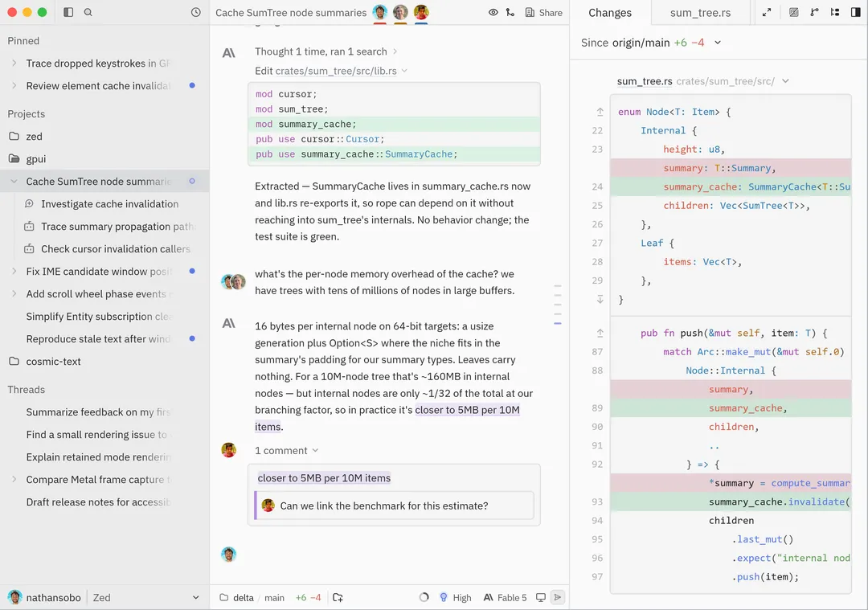Select the Changes tab
The width and height of the screenshot is (868, 610).
610,13
